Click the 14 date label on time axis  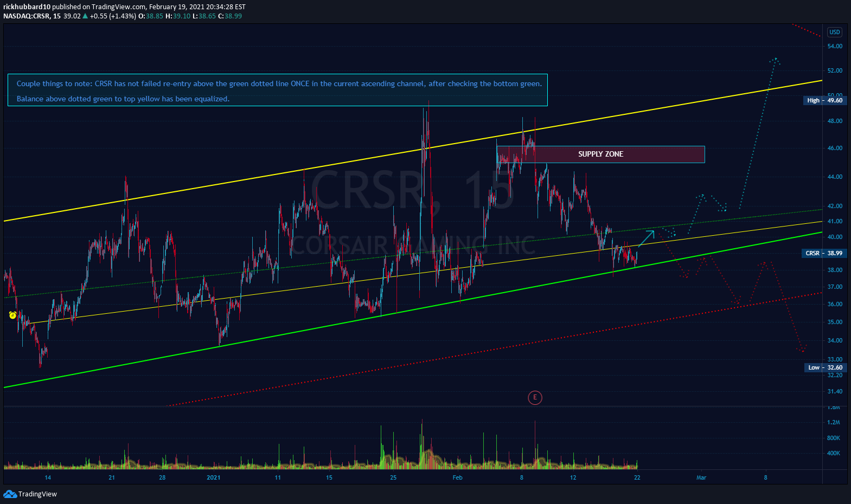[48, 477]
